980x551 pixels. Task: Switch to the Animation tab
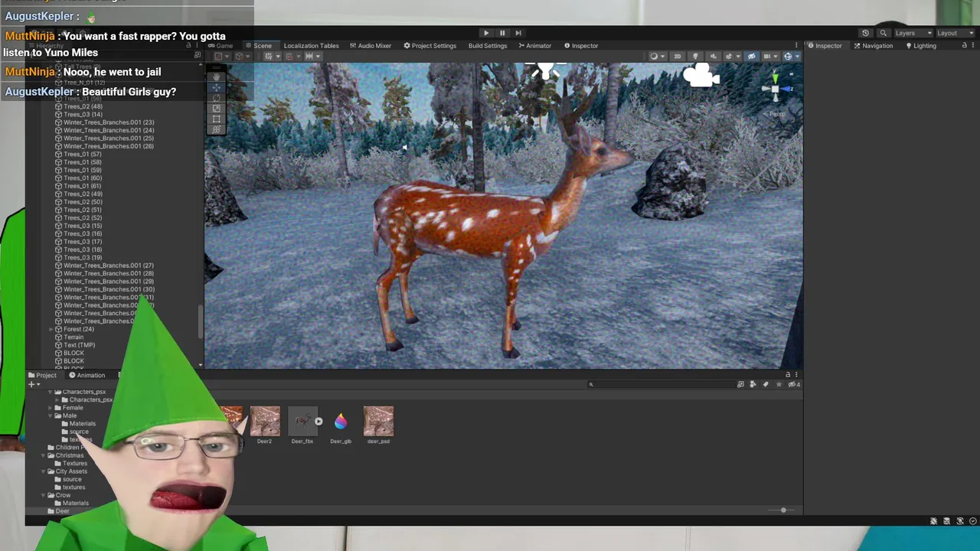tap(87, 375)
